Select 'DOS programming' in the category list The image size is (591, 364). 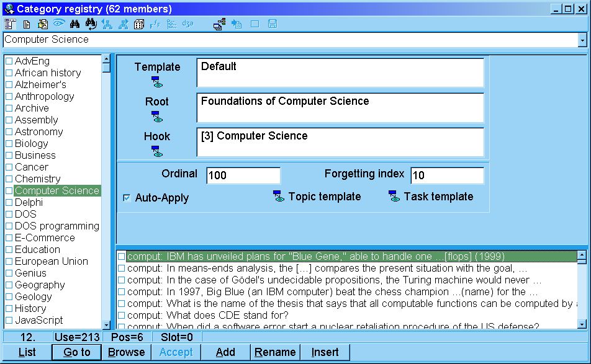pos(57,226)
